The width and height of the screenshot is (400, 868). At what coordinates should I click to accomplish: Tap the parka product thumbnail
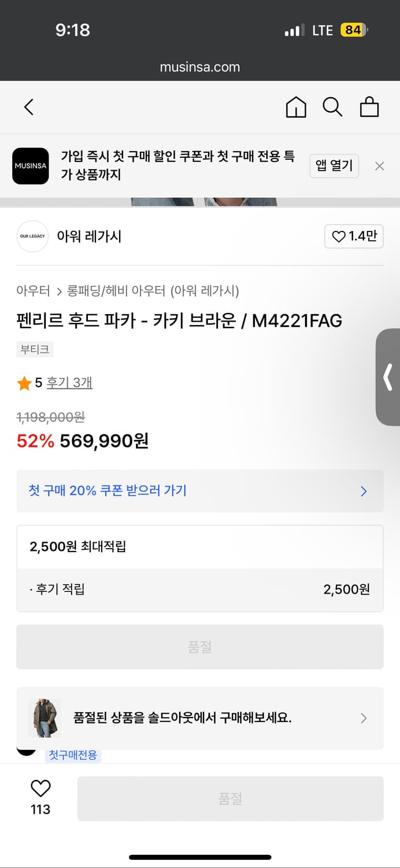(x=46, y=718)
